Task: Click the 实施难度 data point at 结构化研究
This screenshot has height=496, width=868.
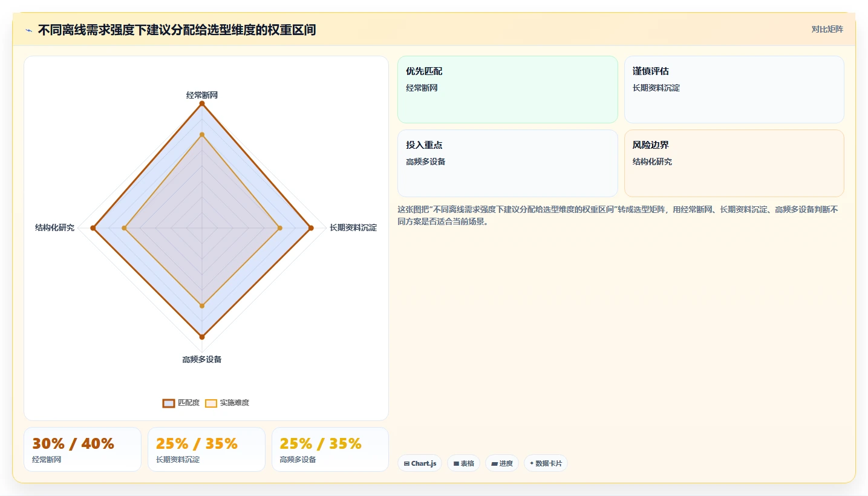Action: (x=124, y=228)
